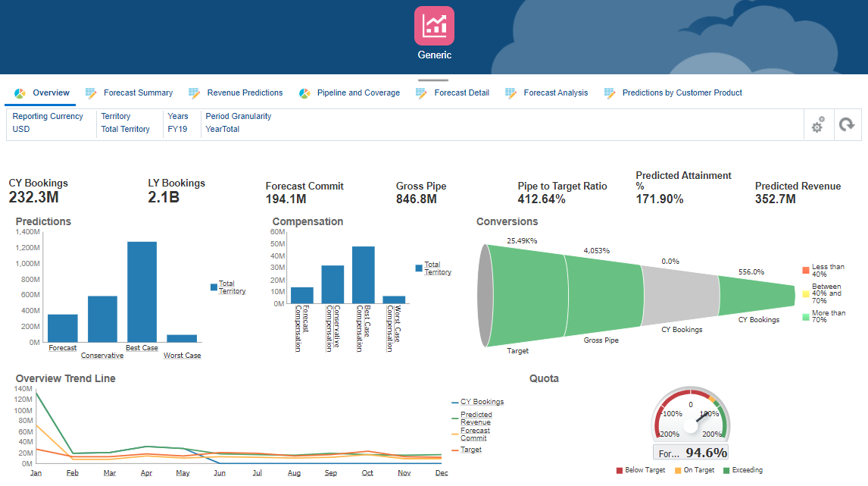
Task: Change Period Granularity YearTotal selector
Action: point(238,123)
